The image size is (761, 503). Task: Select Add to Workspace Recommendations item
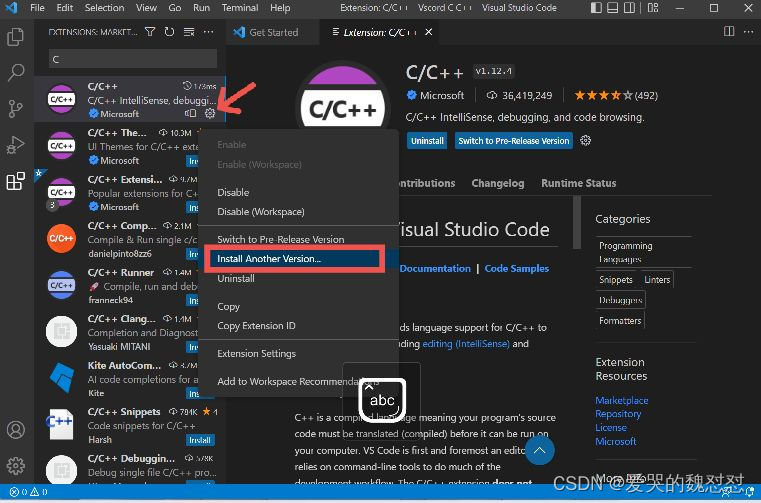click(x=298, y=381)
